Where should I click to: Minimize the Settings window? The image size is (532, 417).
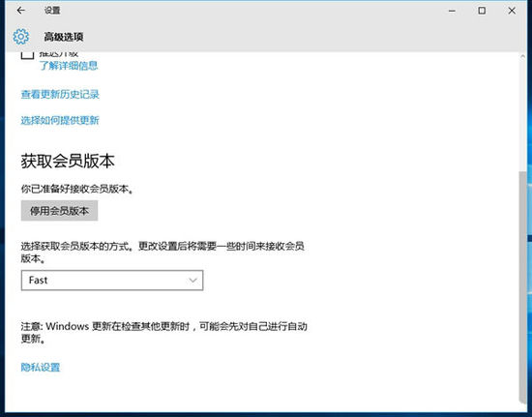click(452, 11)
